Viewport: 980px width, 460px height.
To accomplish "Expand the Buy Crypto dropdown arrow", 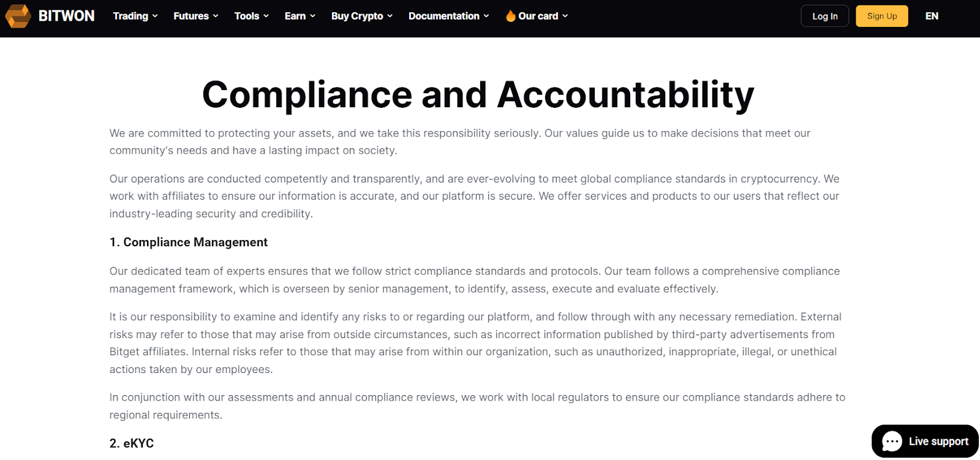I will pyautogui.click(x=390, y=16).
